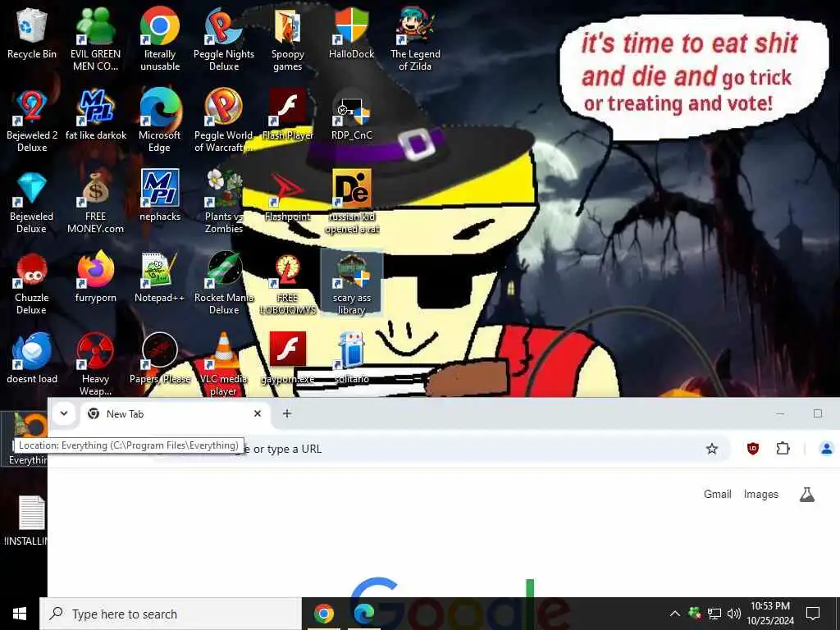
Task: Launch Bejeweled Deluxe diamond icon
Action: pyautogui.click(x=32, y=200)
